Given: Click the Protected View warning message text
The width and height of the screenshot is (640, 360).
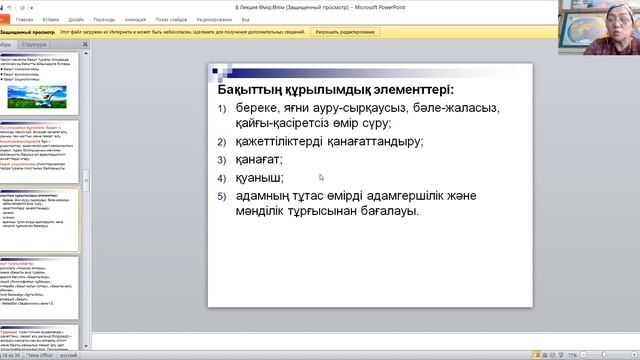Looking at the screenshot, I should [x=182, y=32].
